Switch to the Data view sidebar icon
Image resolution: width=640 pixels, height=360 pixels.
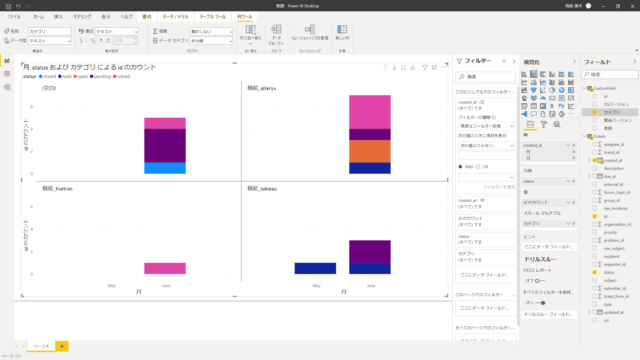click(x=7, y=74)
